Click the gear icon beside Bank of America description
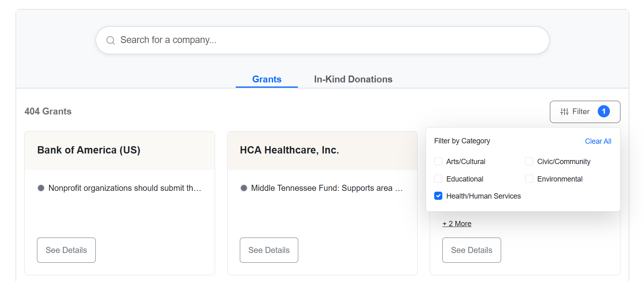 pyautogui.click(x=41, y=188)
